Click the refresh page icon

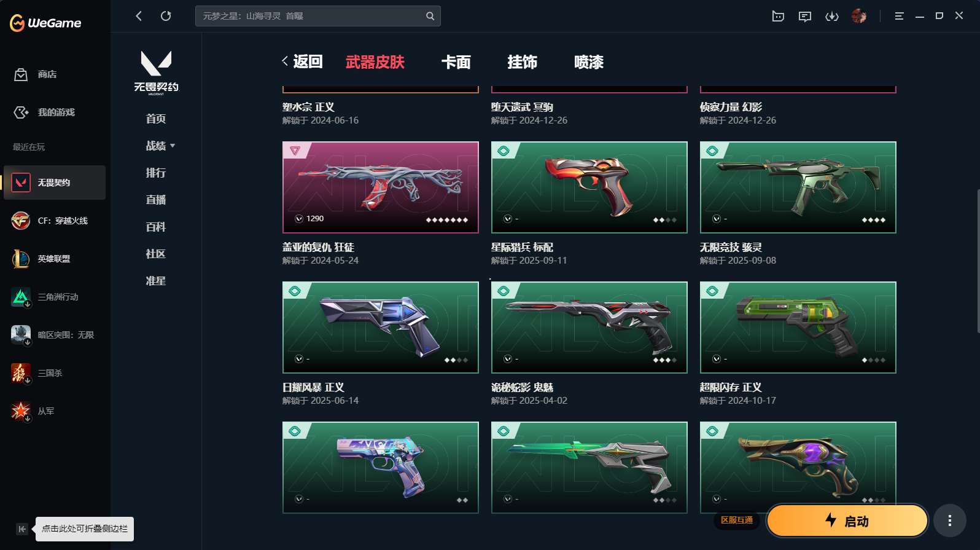pos(166,16)
